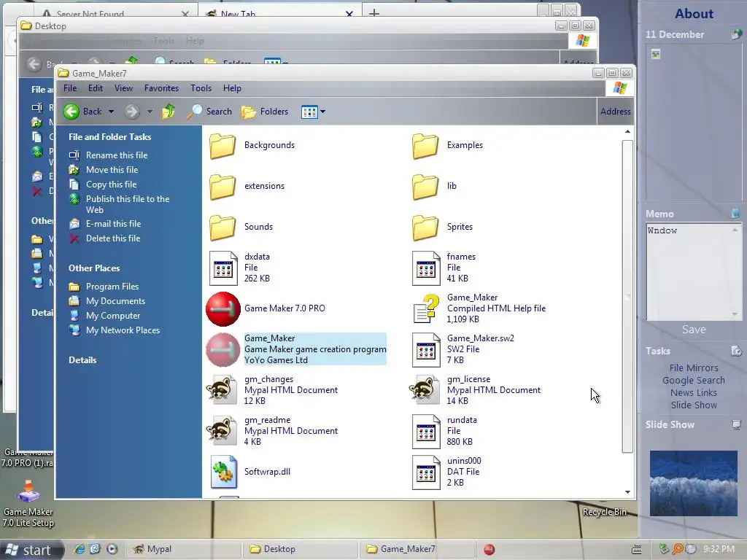Open the Sounds folder icon
Viewport: 747px width, 560px height.
pyautogui.click(x=222, y=227)
